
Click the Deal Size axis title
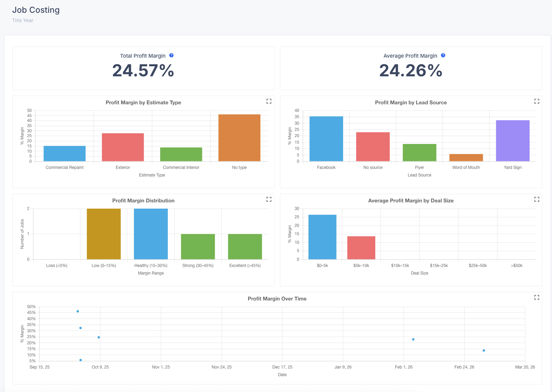(x=419, y=273)
